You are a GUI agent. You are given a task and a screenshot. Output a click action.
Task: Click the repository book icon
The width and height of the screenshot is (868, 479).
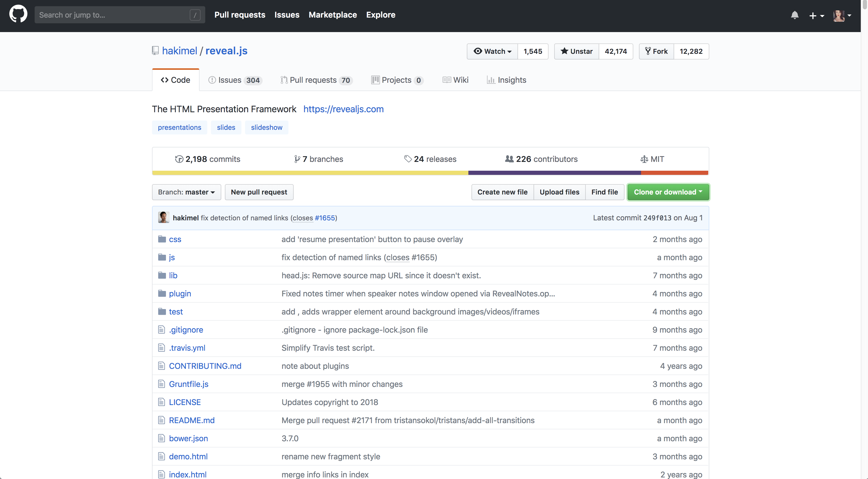[155, 50]
